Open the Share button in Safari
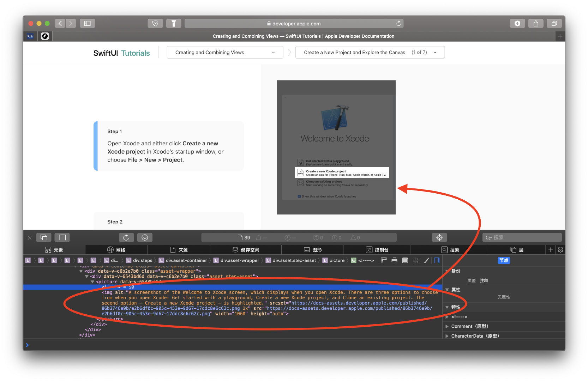This screenshot has width=588, height=381. 536,23
